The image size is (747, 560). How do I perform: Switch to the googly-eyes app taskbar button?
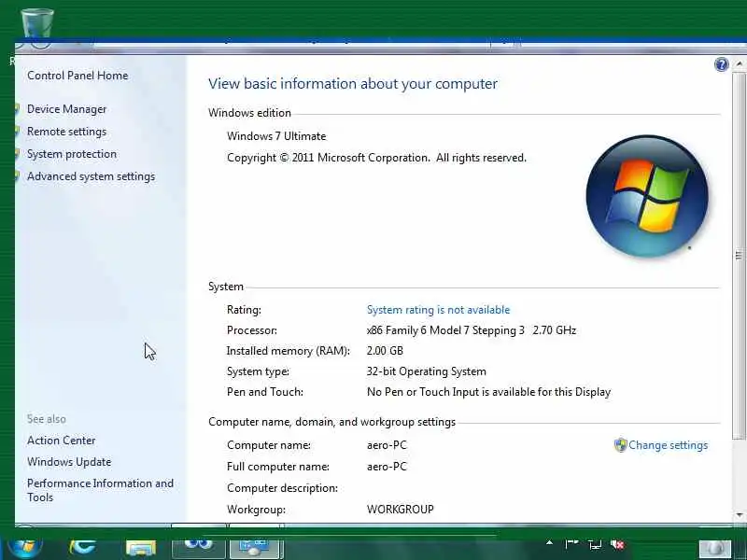click(x=199, y=548)
